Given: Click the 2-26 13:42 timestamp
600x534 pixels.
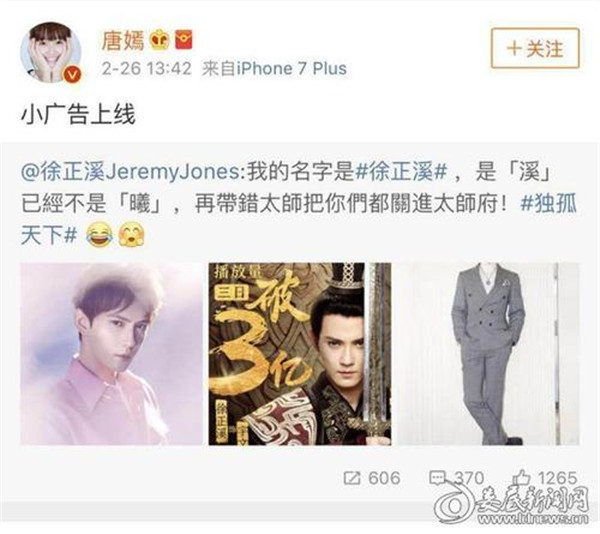Looking at the screenshot, I should (x=146, y=69).
